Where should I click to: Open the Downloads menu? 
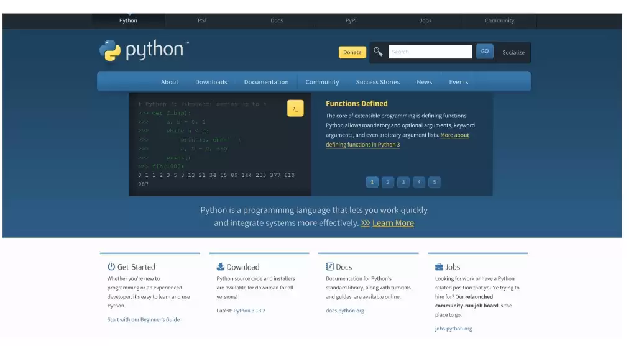point(211,82)
